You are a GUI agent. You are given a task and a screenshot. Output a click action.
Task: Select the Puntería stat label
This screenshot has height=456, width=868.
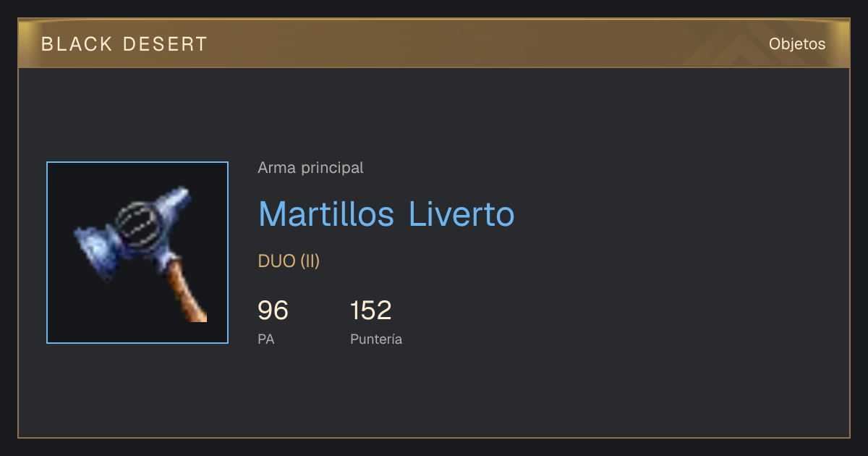point(376,339)
